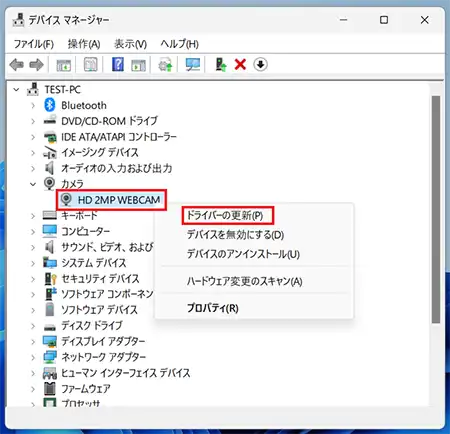Open the 表示(V) menu
The height and width of the screenshot is (434, 450).
[x=130, y=44]
